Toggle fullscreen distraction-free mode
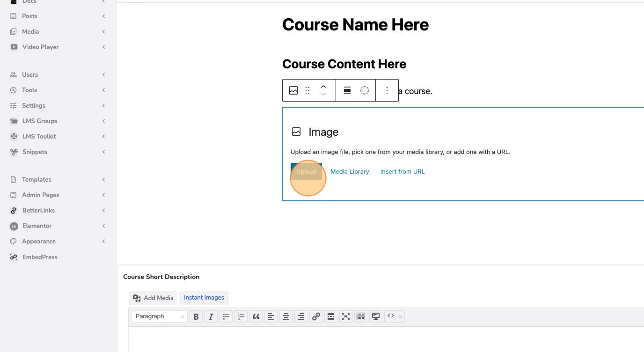The image size is (644, 352). click(x=346, y=317)
